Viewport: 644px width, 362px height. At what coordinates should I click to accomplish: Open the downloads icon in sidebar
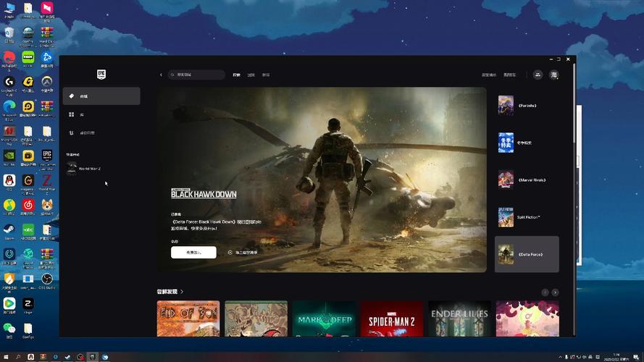point(72,133)
